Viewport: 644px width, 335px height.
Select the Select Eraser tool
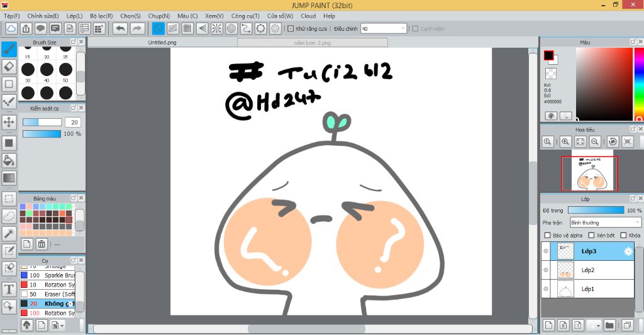click(9, 268)
